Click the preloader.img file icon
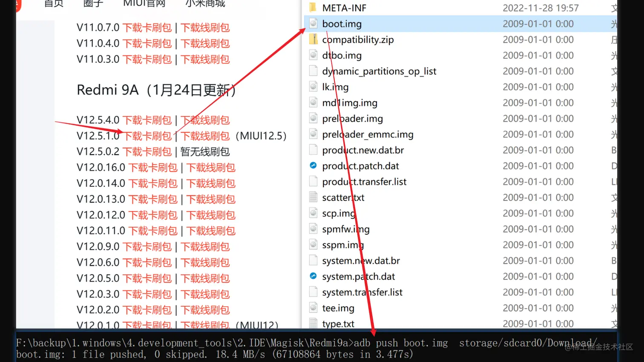 coord(313,118)
